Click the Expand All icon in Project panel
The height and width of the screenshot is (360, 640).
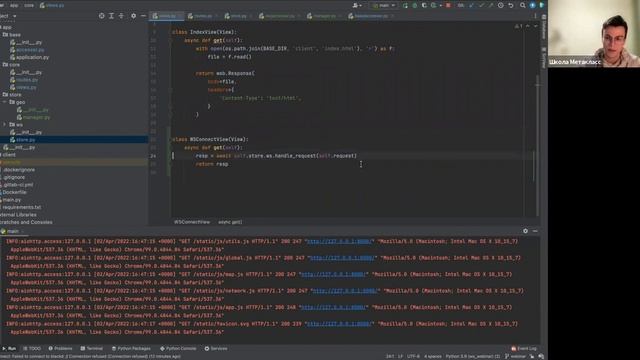111,16
